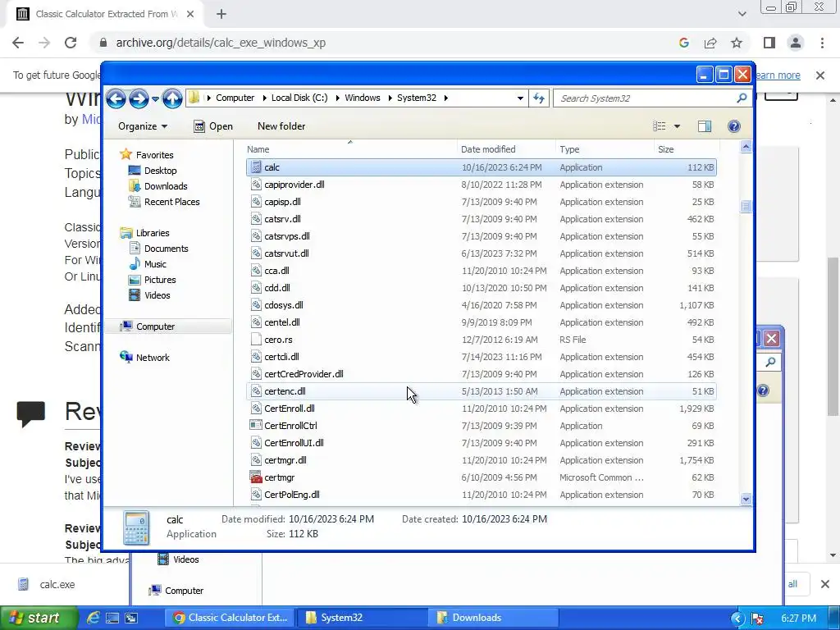Select the catsrv.dll file icon
Viewport: 840px width, 630px height.
tap(256, 218)
